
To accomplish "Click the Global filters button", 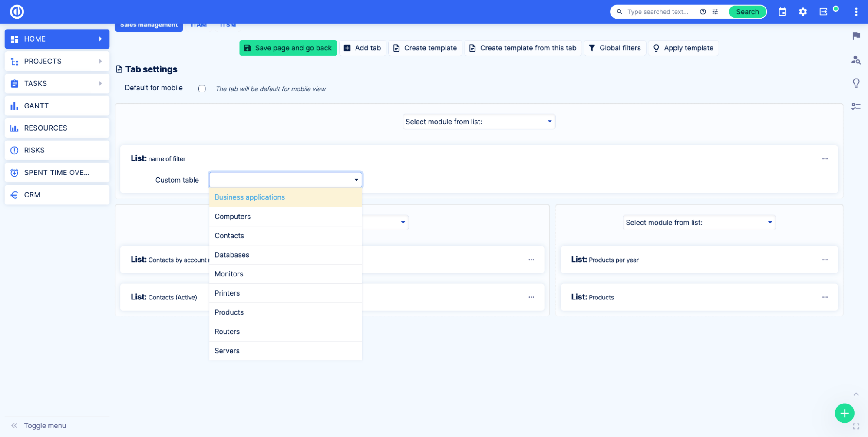I will [614, 48].
